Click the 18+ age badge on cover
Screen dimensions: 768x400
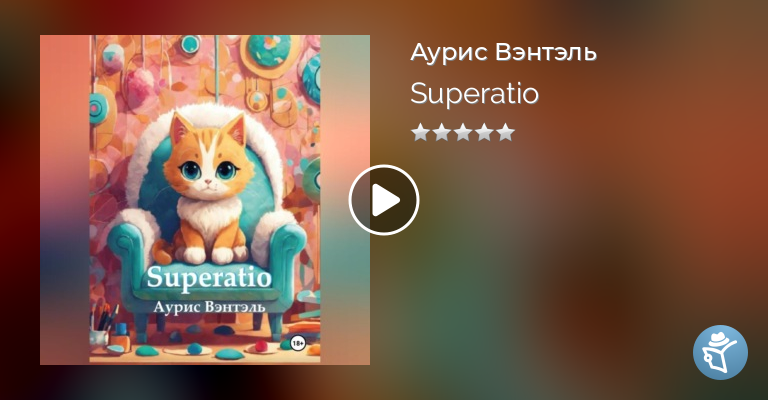(298, 344)
